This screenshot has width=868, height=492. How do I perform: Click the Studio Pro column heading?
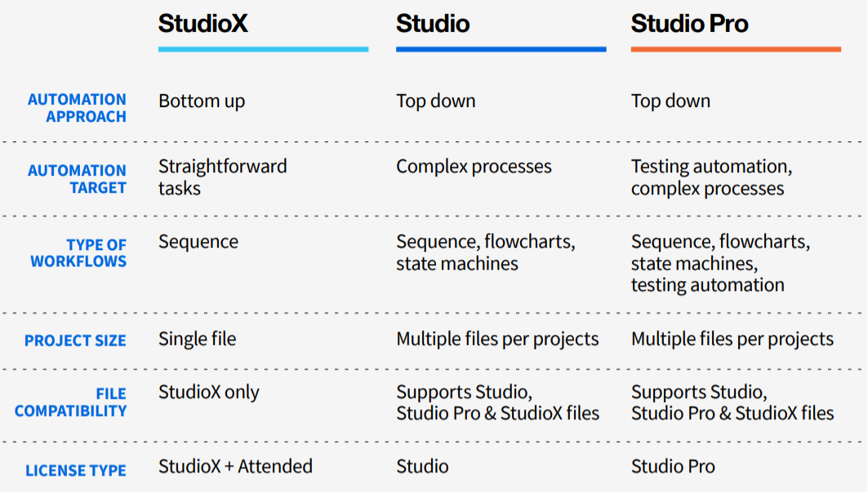point(689,24)
